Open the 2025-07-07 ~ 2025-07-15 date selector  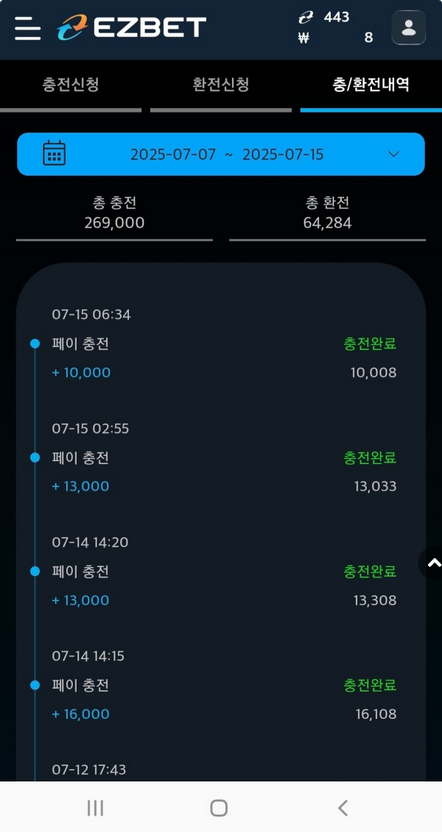221,154
